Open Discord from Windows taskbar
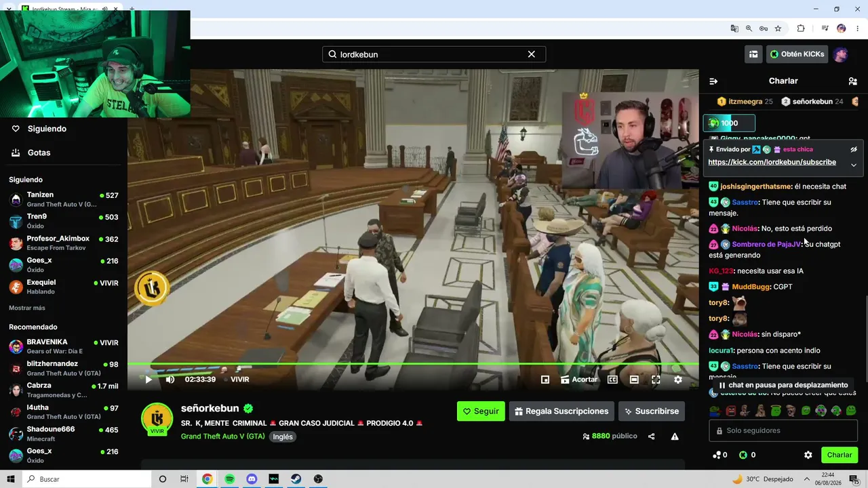This screenshot has width=868, height=488. [x=252, y=479]
